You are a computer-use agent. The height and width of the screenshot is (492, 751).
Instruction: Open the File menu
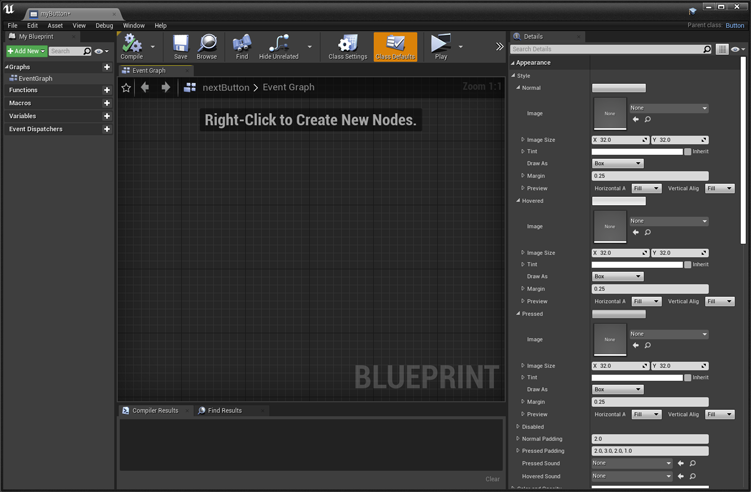[x=12, y=25]
